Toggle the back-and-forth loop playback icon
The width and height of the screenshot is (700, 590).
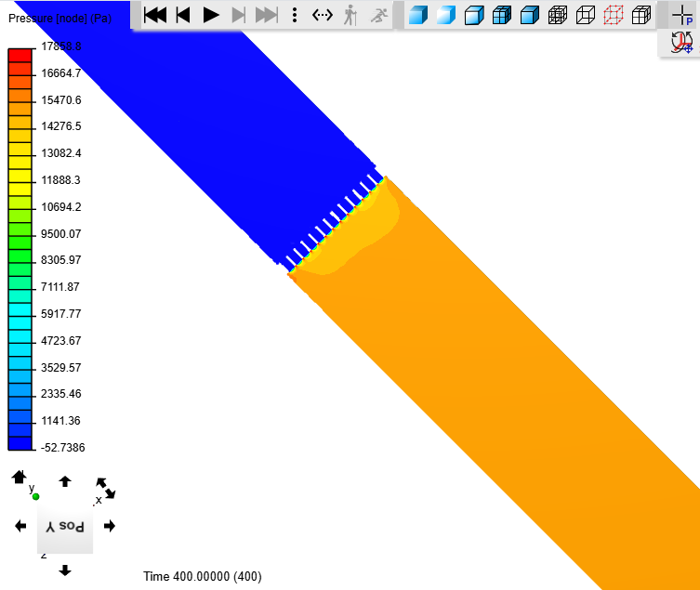pyautogui.click(x=323, y=15)
